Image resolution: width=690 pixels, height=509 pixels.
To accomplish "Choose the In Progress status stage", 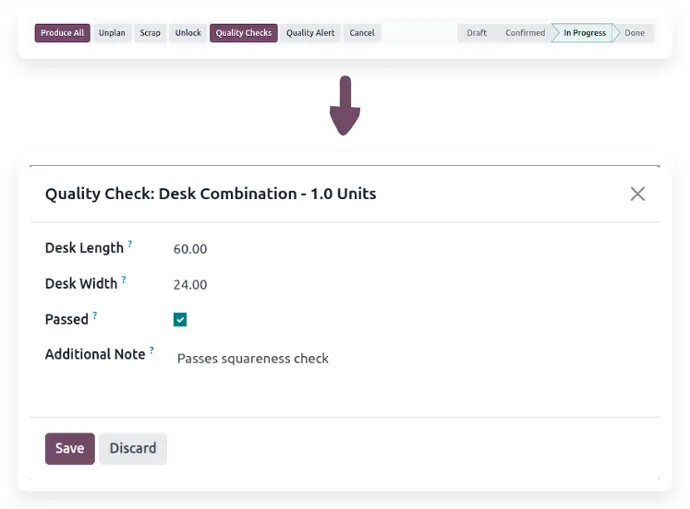I will [x=584, y=33].
